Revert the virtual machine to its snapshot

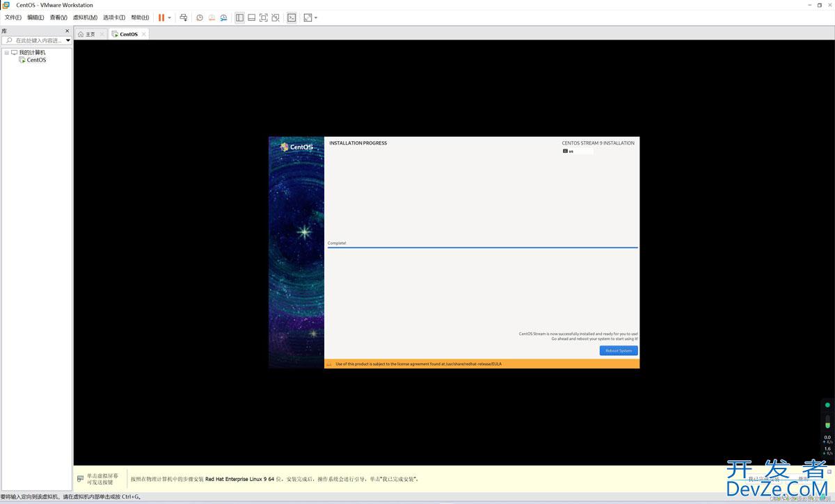point(212,17)
